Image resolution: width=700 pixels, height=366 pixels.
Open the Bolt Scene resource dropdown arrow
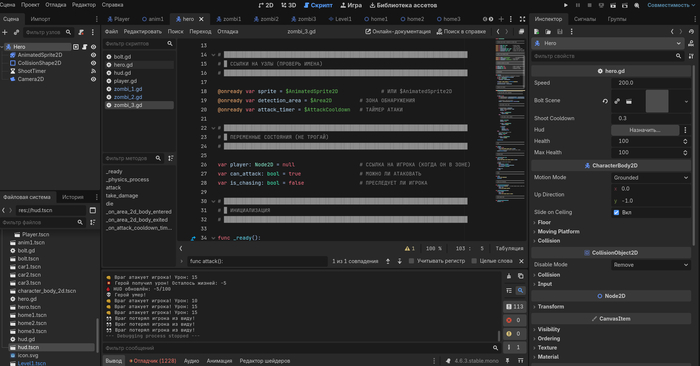click(x=686, y=101)
